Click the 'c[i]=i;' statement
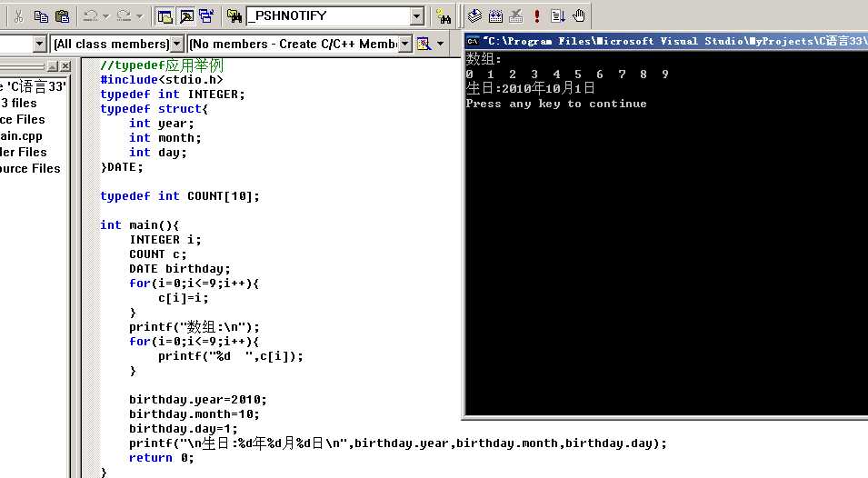Screen dimensions: 868x478 [184, 298]
